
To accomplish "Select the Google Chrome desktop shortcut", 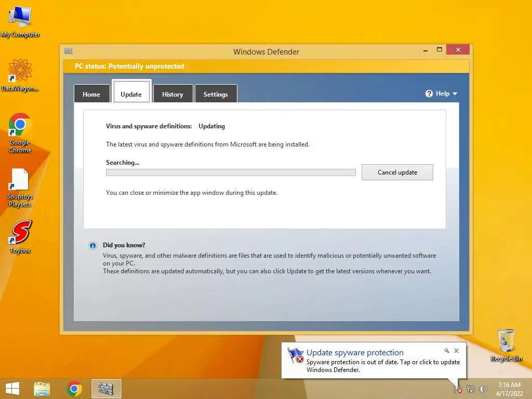I will click(20, 132).
